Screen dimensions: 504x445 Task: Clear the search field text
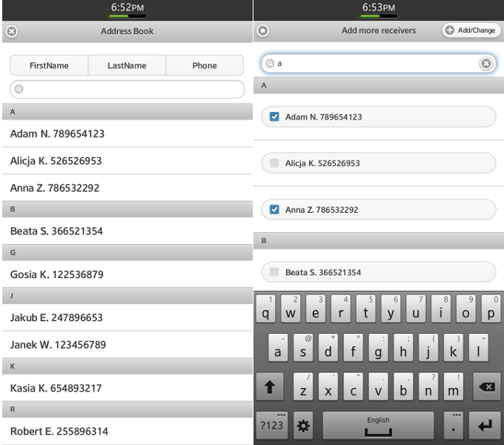(486, 64)
